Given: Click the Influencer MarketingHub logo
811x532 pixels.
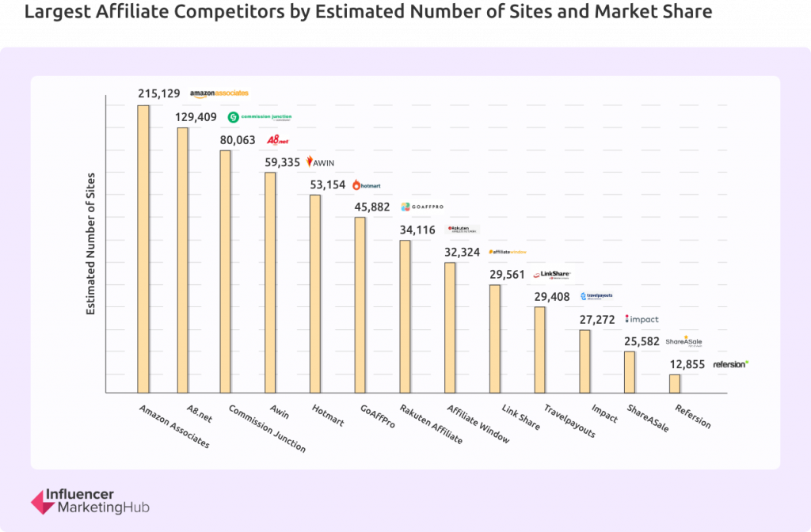Looking at the screenshot, I should (90, 501).
